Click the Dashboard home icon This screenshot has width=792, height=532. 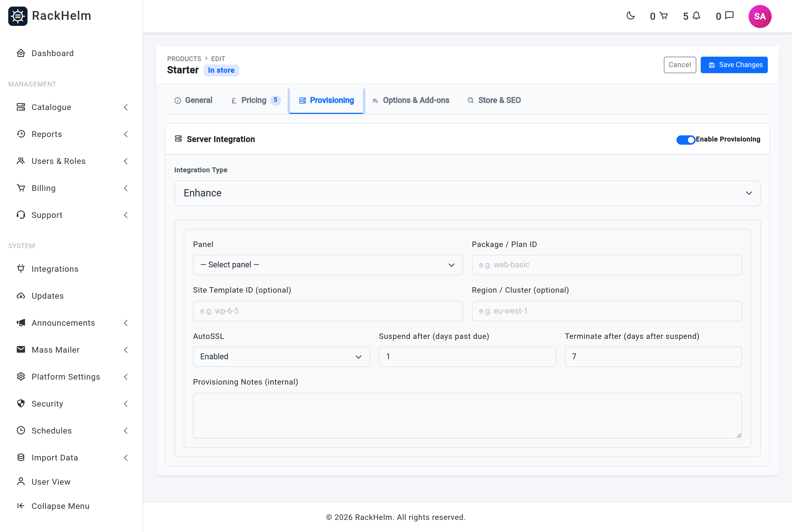(x=21, y=53)
